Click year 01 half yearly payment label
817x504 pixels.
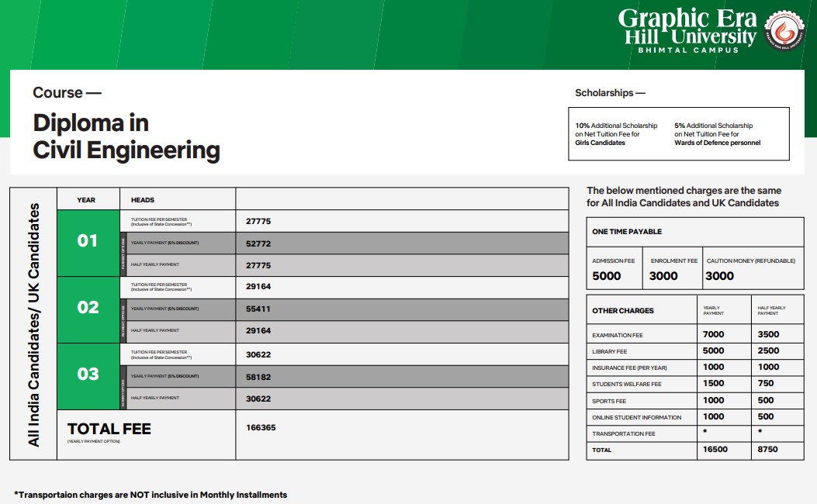point(154,264)
